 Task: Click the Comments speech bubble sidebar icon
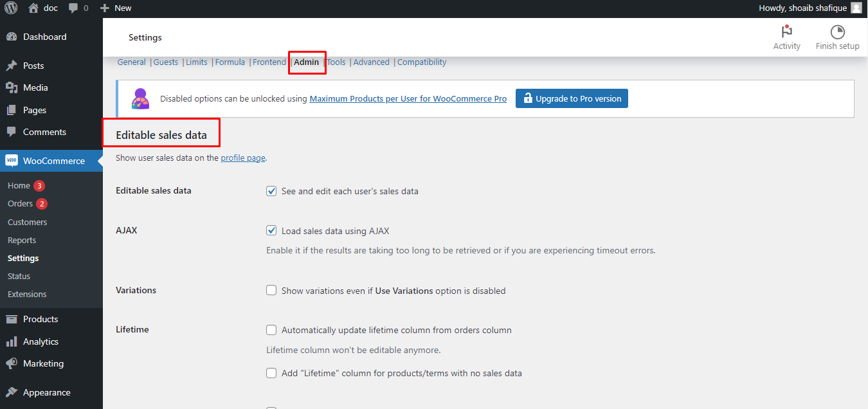(12, 132)
